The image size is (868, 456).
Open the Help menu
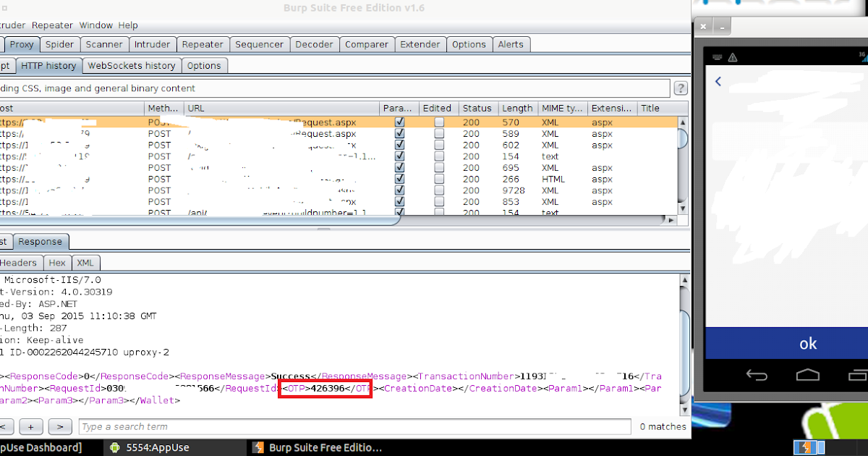(x=128, y=25)
